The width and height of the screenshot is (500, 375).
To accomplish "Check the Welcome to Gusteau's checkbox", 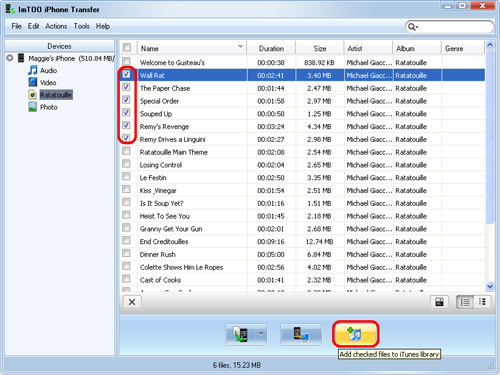I will 126,61.
